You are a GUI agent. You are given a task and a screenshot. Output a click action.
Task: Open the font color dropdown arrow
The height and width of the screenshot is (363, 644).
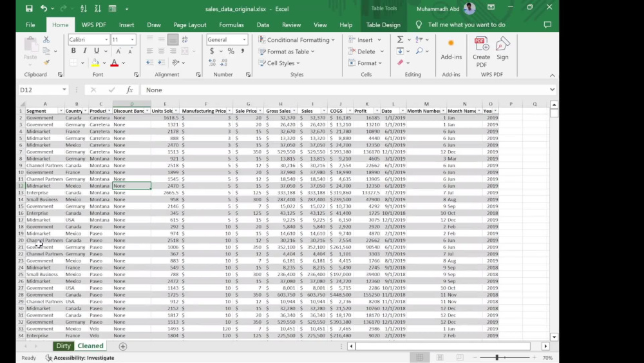click(x=123, y=63)
